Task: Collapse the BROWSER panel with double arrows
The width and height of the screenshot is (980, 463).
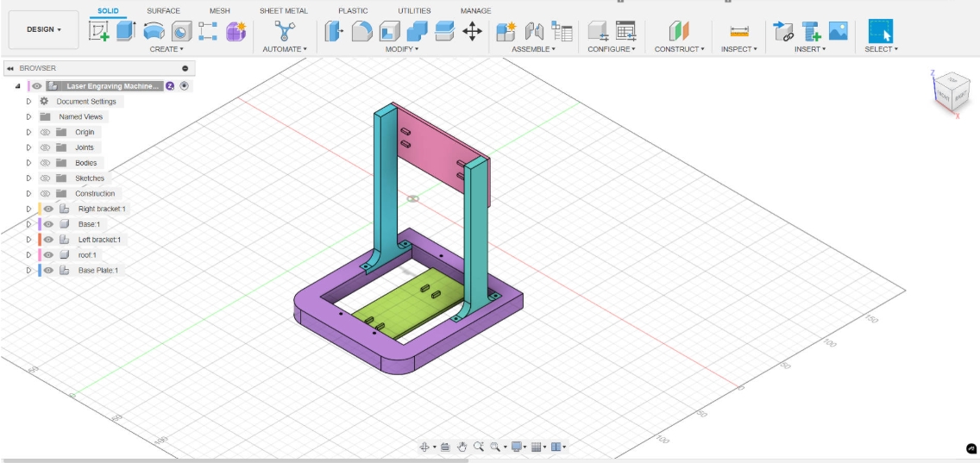Action: coord(10,68)
